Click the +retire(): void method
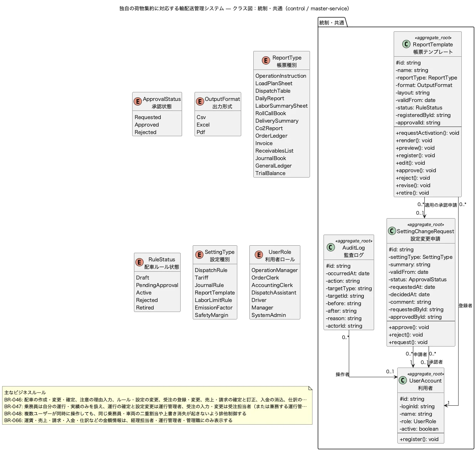 point(412,193)
